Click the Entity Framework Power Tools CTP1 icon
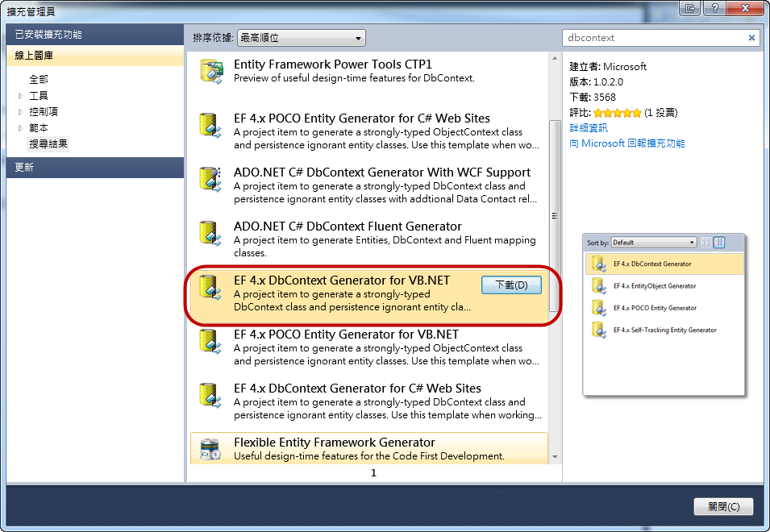The height and width of the screenshot is (532, 770). tap(212, 71)
